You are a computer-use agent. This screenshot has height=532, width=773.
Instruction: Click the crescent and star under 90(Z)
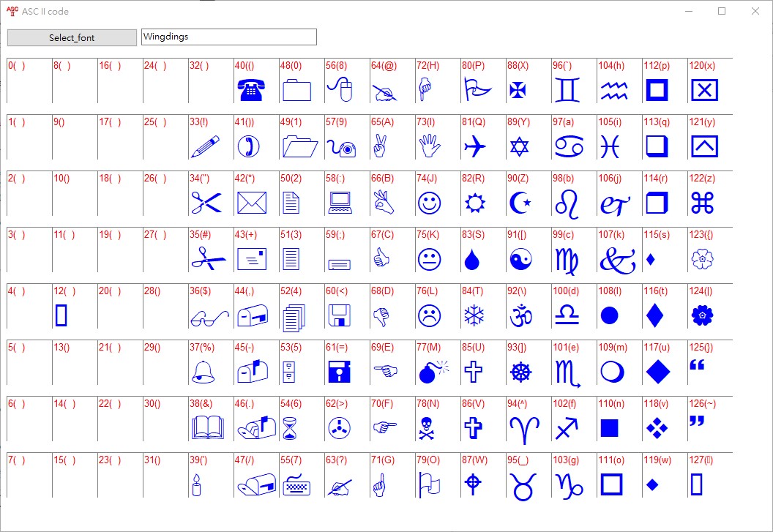[x=520, y=203]
